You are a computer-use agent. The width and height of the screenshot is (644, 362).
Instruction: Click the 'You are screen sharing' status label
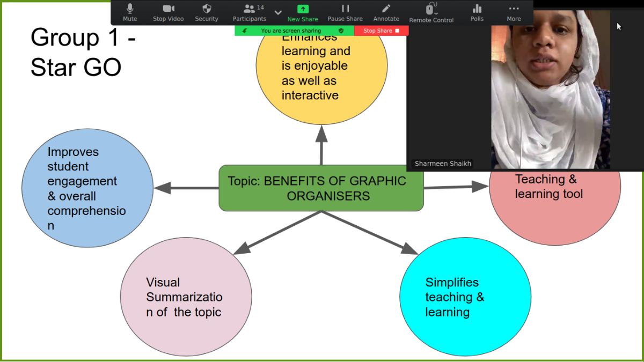pos(291,31)
